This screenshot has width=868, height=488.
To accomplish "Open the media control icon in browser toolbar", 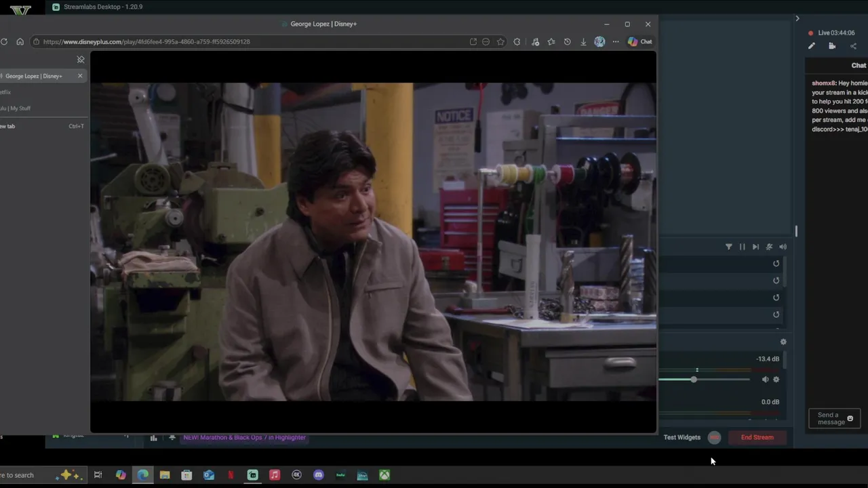I will (535, 41).
